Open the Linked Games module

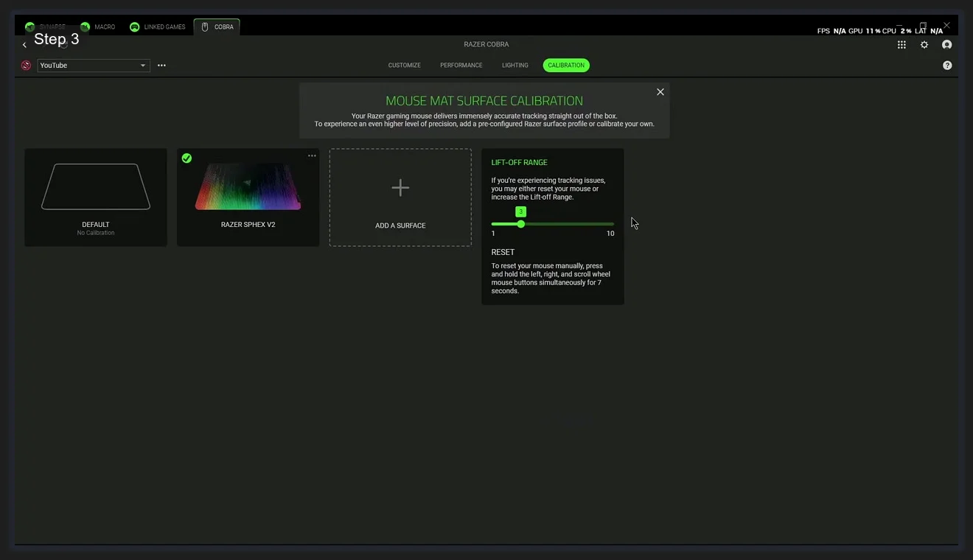(157, 27)
